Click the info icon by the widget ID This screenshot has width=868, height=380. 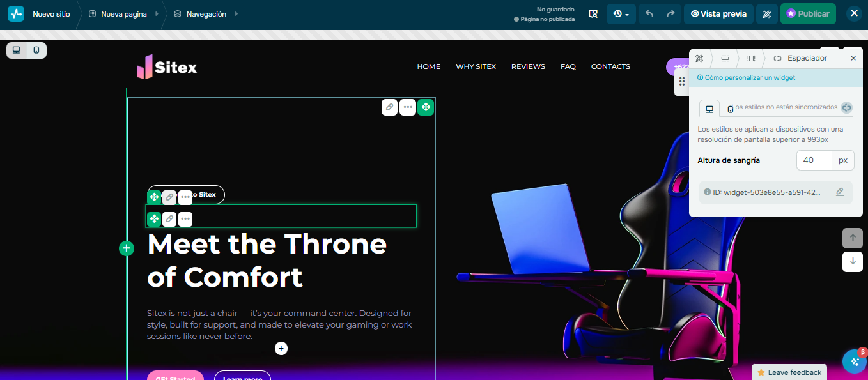click(708, 192)
